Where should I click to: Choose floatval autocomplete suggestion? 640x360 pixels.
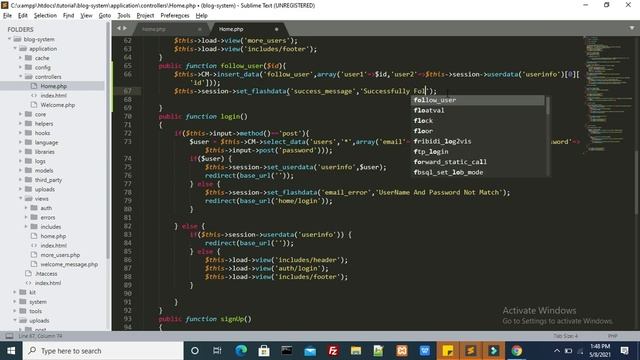pyautogui.click(x=478, y=110)
